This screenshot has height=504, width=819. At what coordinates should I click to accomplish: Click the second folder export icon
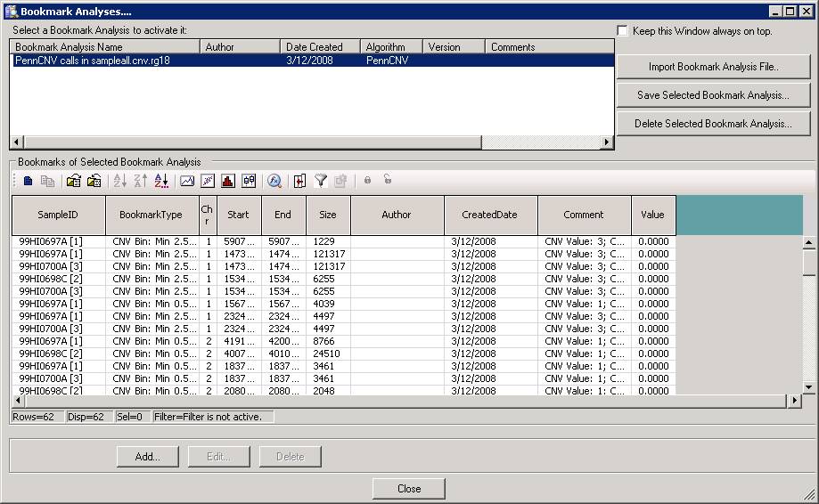(x=94, y=181)
